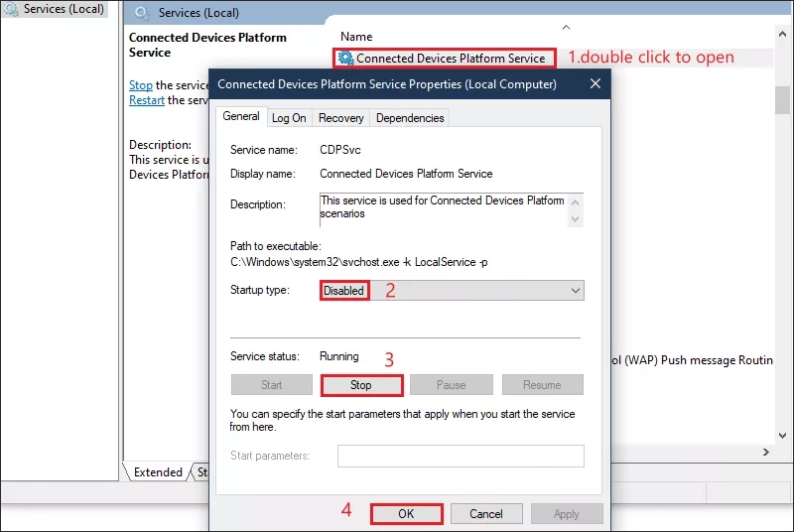The height and width of the screenshot is (532, 794).
Task: Open the Dependencies tab
Action: point(410,118)
